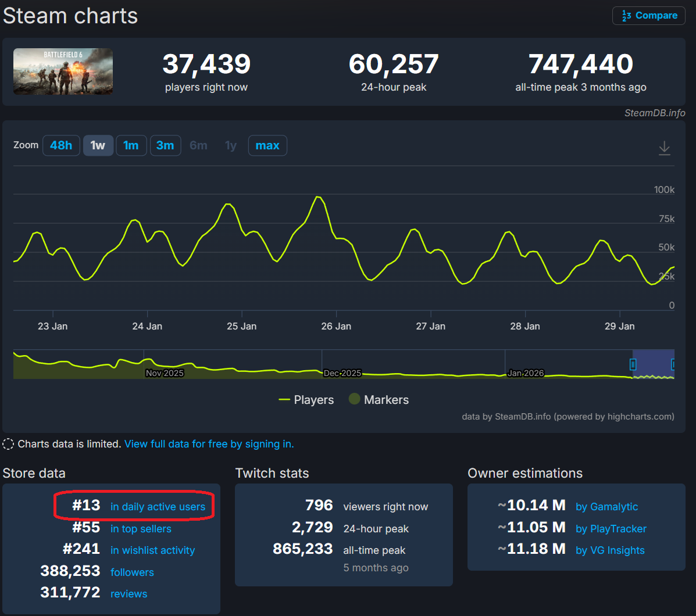Image resolution: width=696 pixels, height=616 pixels.
Task: Open the reviews link
Action: pyautogui.click(x=129, y=594)
